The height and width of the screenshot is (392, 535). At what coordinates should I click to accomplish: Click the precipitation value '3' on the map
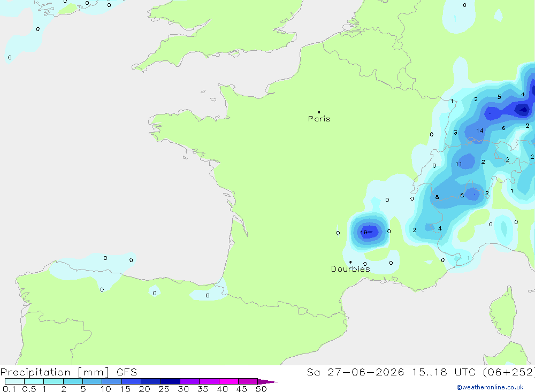point(455,133)
